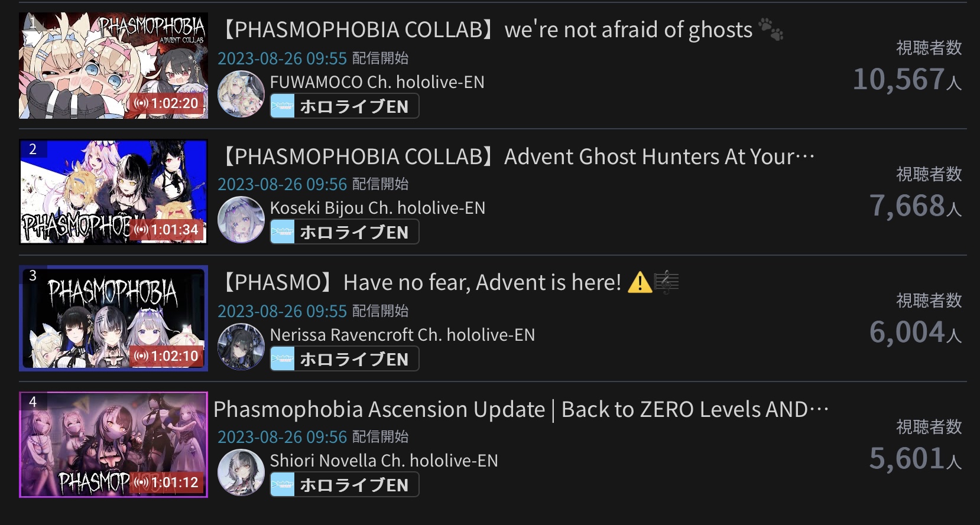The height and width of the screenshot is (525, 980).
Task: Click FUWAMOCO Ch. hololive-EN channel name
Action: 377,82
